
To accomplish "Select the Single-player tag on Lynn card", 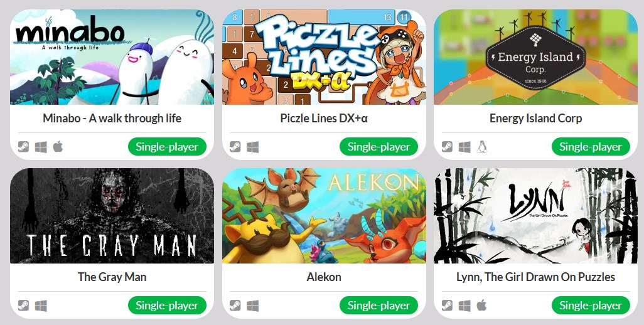I will [x=591, y=306].
